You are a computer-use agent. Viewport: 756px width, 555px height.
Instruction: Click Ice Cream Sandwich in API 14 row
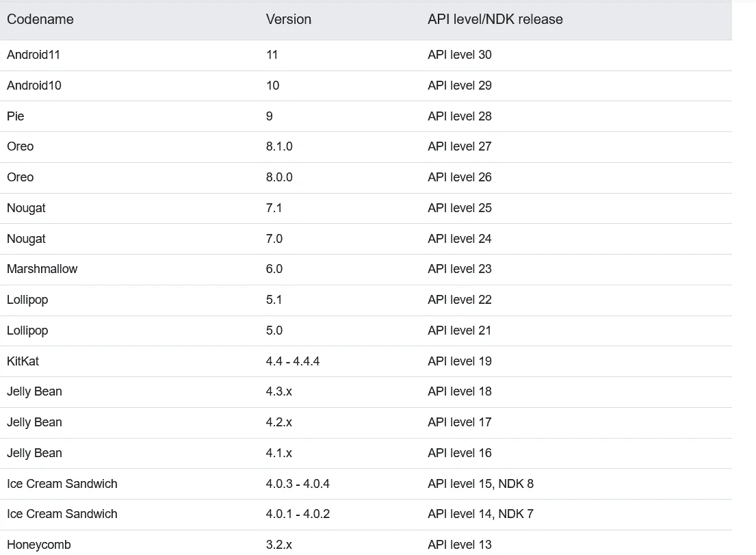(x=62, y=514)
